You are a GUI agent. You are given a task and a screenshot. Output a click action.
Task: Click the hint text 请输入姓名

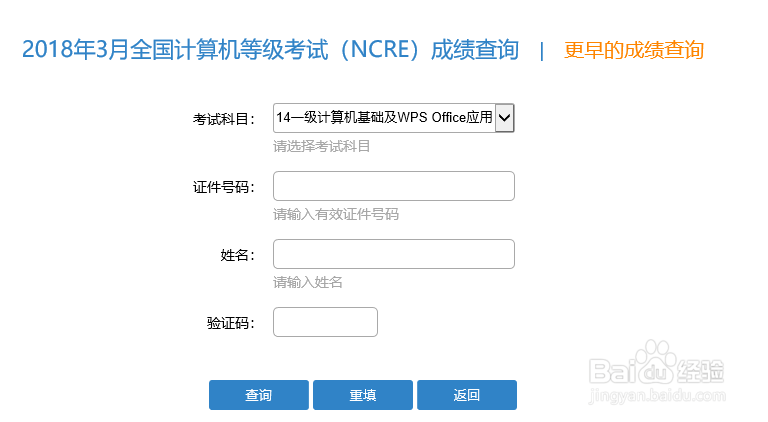(x=308, y=282)
